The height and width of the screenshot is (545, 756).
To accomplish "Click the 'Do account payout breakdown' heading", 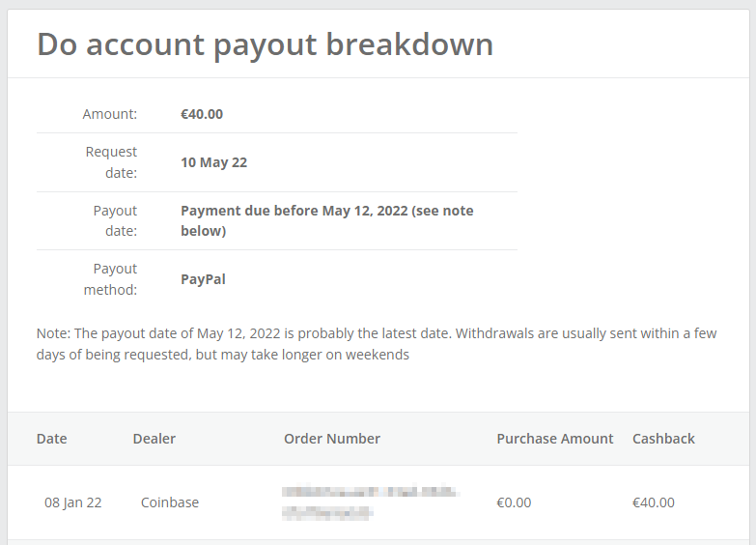I will [x=265, y=44].
